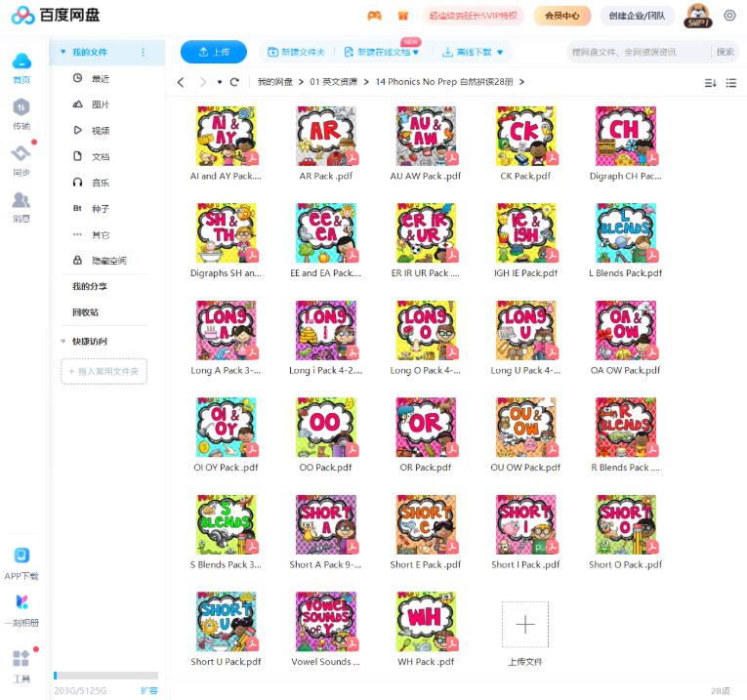Click the 上传文件 plus tile
This screenshot has width=747, height=700.
click(x=525, y=624)
